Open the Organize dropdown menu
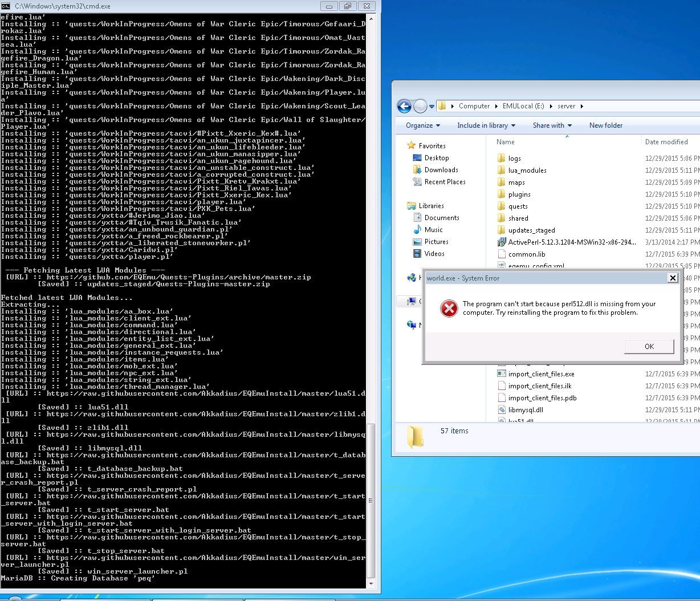Viewport: 700px width, 601px height. [423, 125]
